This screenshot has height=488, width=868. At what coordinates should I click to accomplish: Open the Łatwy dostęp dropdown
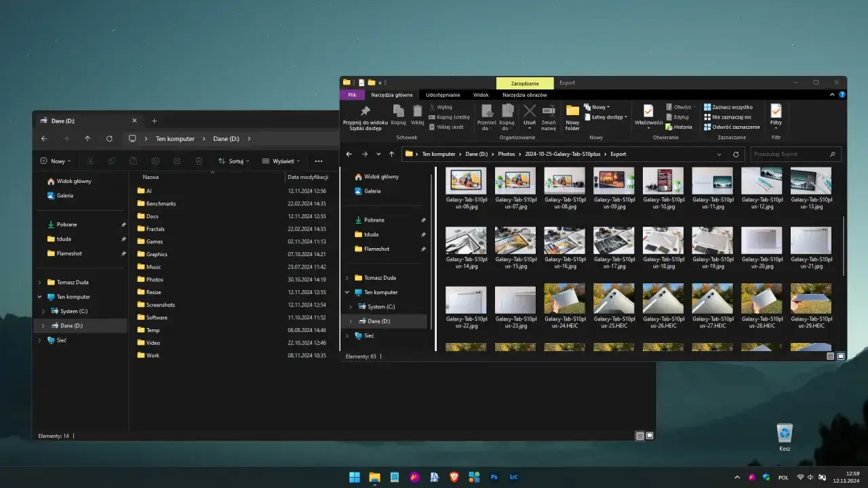[606, 117]
